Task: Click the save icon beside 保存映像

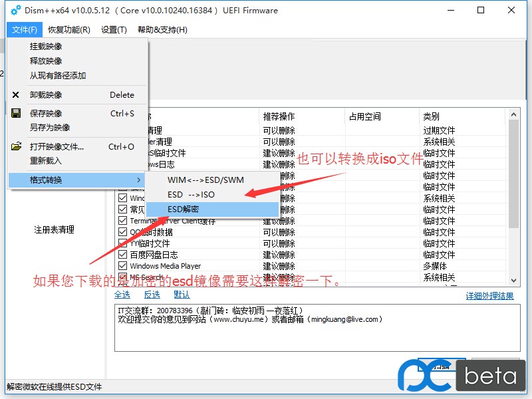Action: tap(17, 113)
